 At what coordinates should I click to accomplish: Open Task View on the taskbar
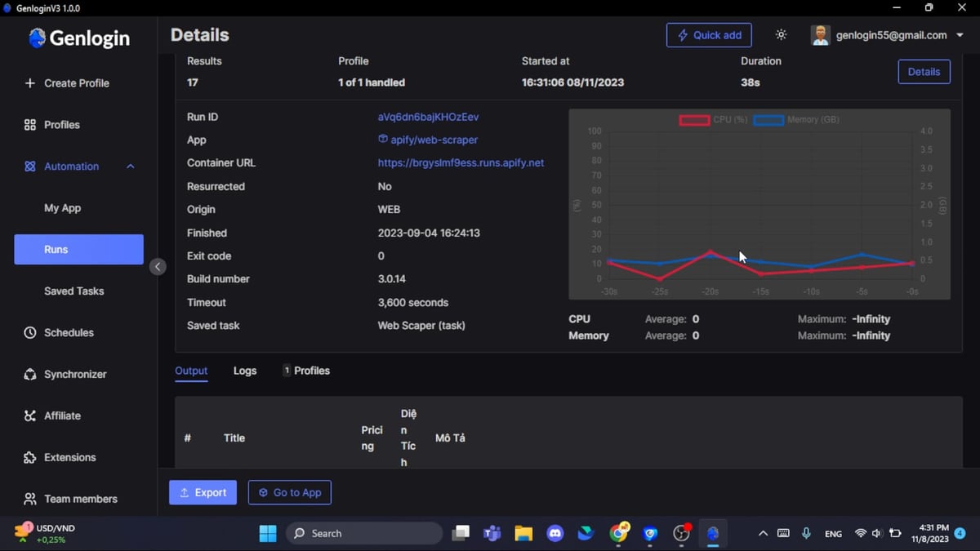[x=461, y=534]
